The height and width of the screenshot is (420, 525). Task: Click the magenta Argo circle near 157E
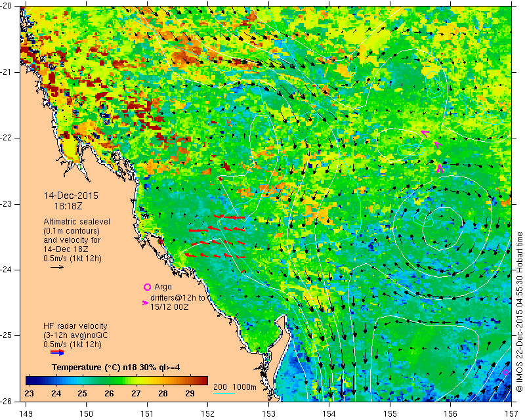pyautogui.click(x=505, y=373)
